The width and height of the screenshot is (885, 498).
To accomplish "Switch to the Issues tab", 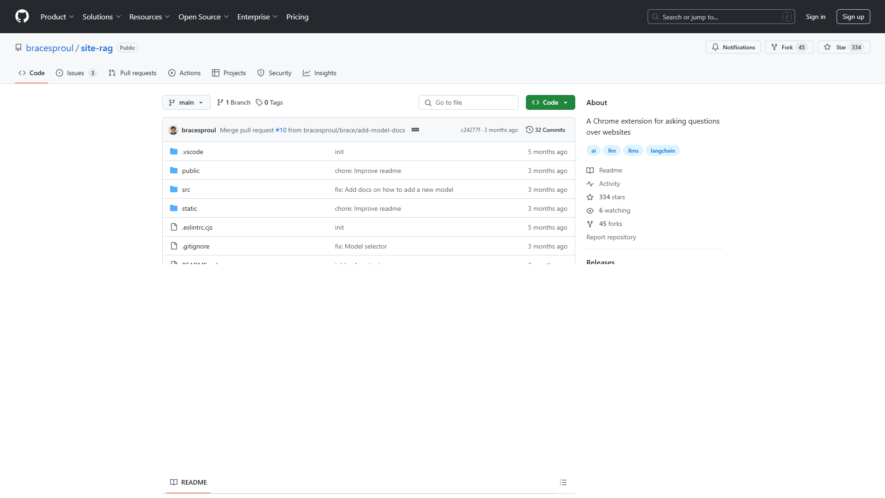I will pos(76,73).
